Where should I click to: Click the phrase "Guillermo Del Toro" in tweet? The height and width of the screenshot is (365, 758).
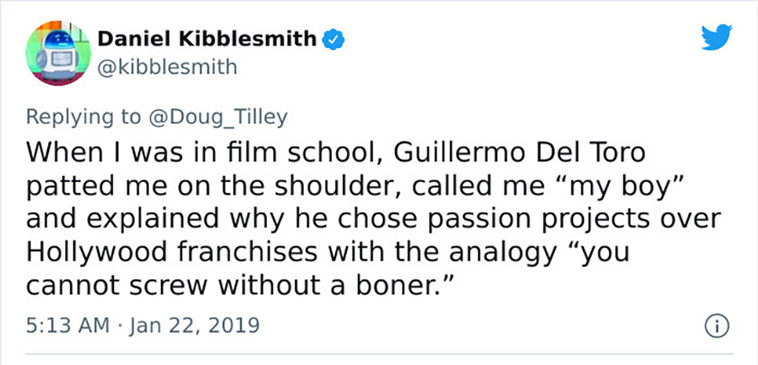point(520,153)
